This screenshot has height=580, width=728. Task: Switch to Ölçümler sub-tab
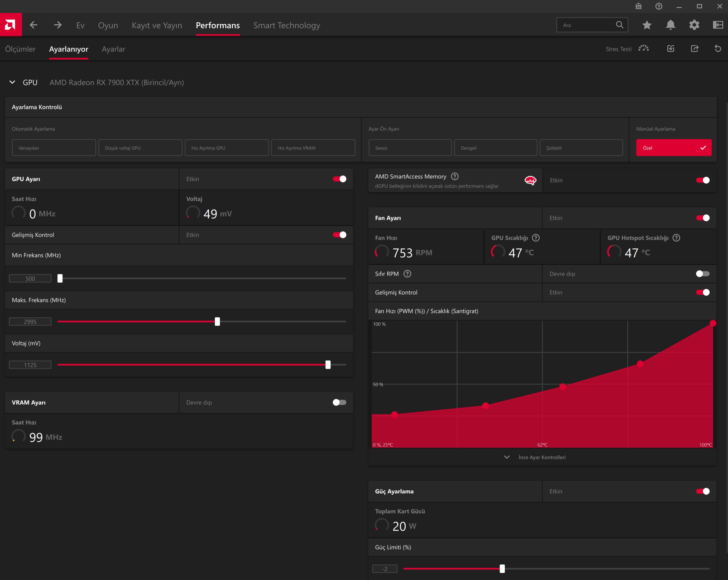20,49
